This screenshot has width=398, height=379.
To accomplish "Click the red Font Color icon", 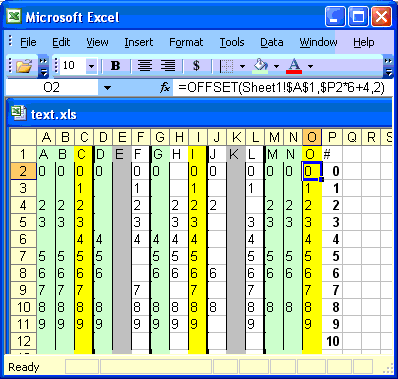I will pos(294,66).
